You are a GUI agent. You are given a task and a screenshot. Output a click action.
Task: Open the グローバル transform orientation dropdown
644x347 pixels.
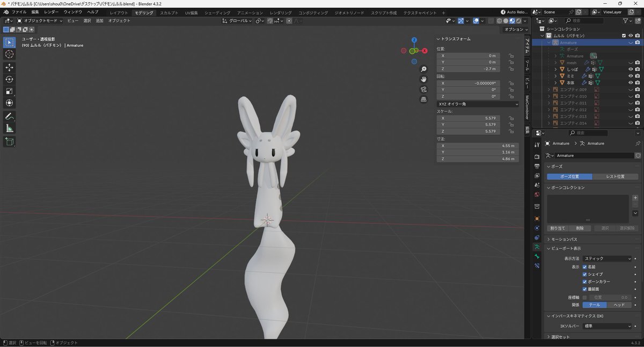[x=237, y=20]
